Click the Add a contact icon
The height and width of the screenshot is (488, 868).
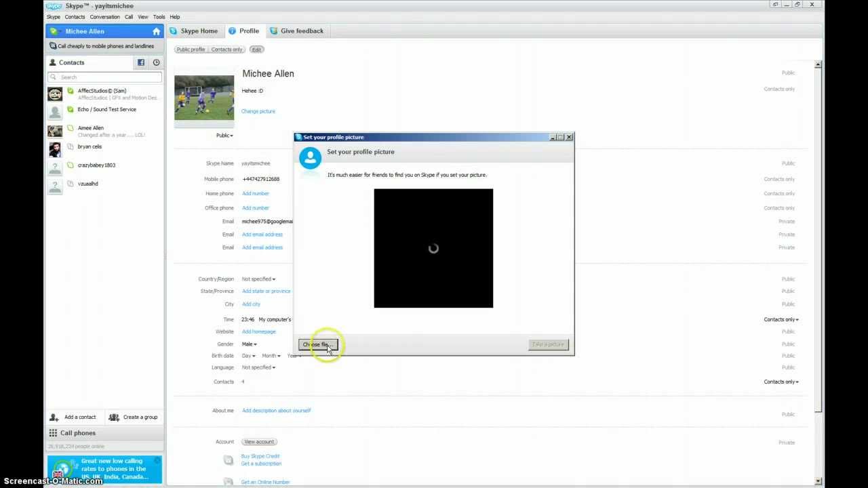coord(54,417)
